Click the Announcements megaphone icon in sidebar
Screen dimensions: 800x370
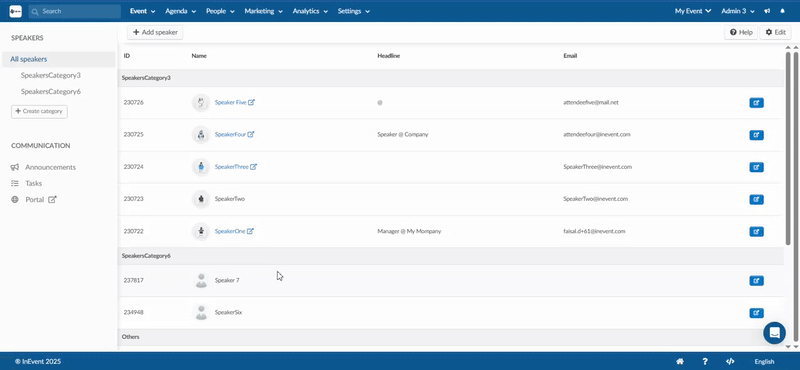click(x=15, y=167)
